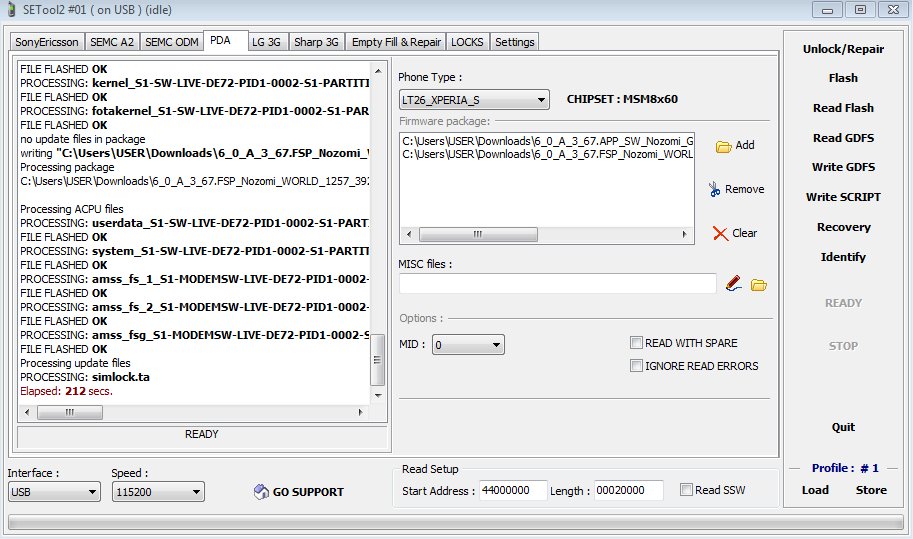Switch to the Sharp 3G tab
The width and height of the screenshot is (913, 539).
click(x=316, y=42)
